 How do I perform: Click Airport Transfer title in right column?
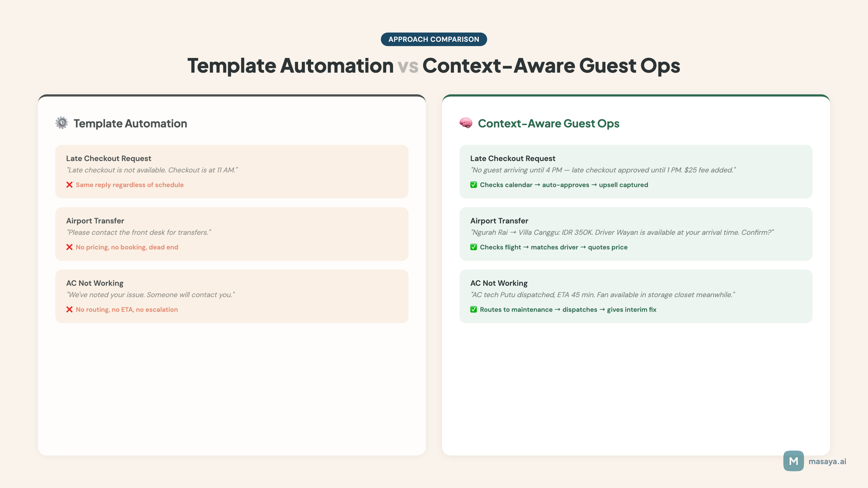[x=499, y=221]
